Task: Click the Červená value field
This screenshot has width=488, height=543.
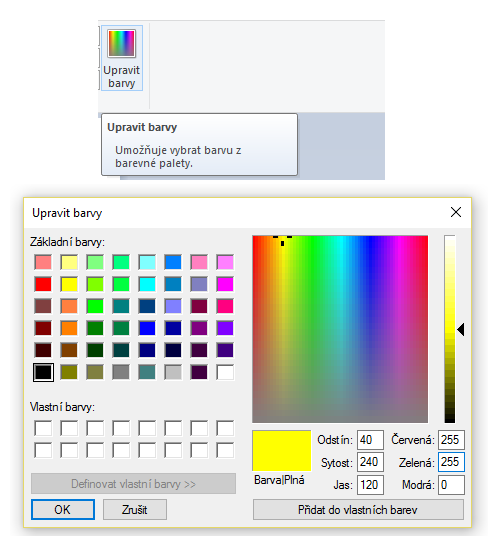Action: click(451, 440)
